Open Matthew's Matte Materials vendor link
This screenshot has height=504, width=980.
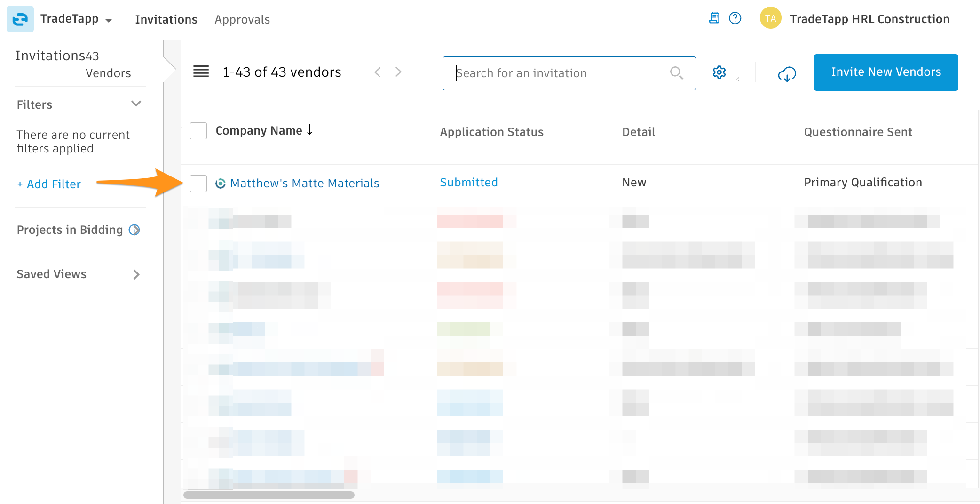point(305,183)
